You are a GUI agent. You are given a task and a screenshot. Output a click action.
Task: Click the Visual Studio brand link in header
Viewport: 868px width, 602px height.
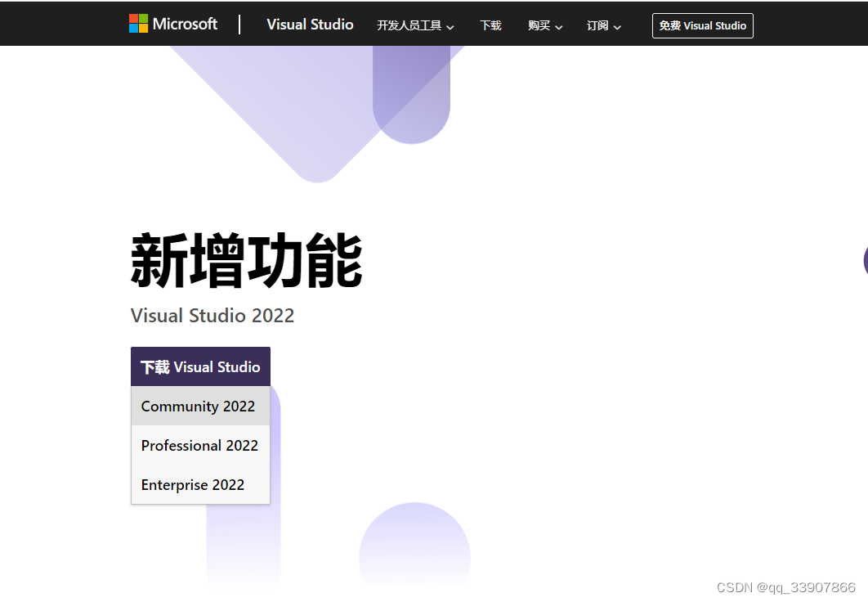(310, 25)
